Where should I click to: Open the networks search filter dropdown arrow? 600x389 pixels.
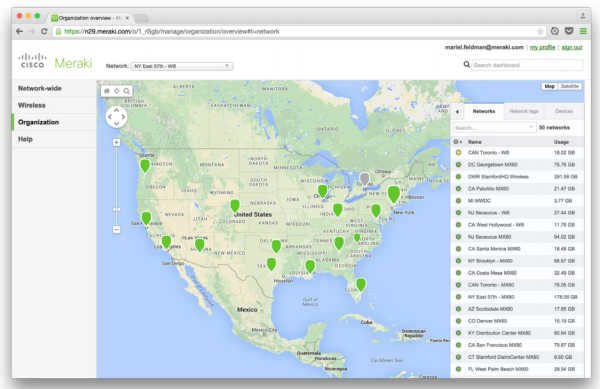point(531,127)
